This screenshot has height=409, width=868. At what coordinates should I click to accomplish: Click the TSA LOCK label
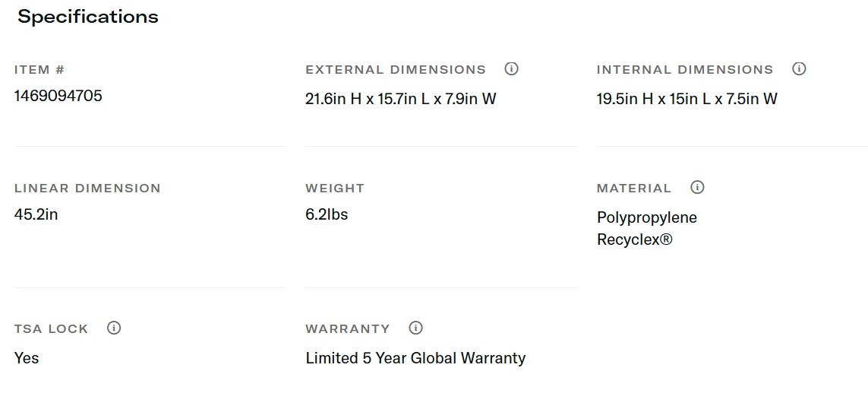point(51,329)
